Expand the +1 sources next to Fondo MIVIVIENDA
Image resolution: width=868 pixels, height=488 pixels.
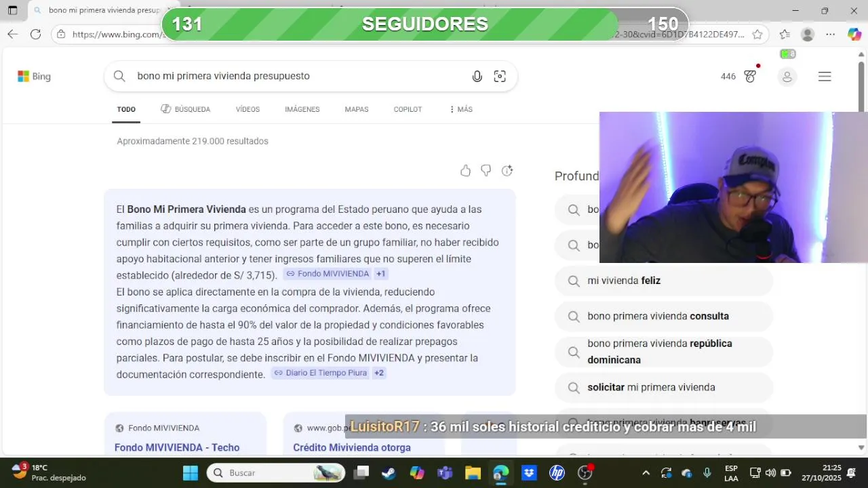[x=381, y=274]
